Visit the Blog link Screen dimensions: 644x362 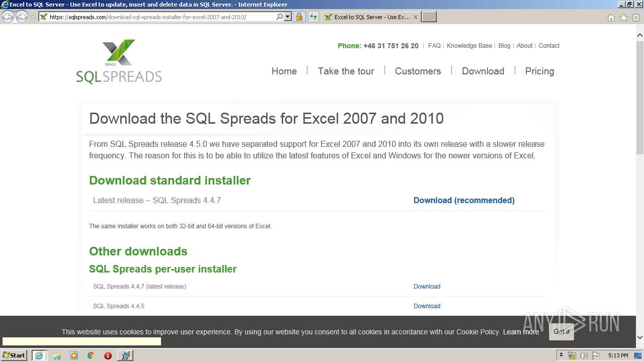(x=504, y=46)
